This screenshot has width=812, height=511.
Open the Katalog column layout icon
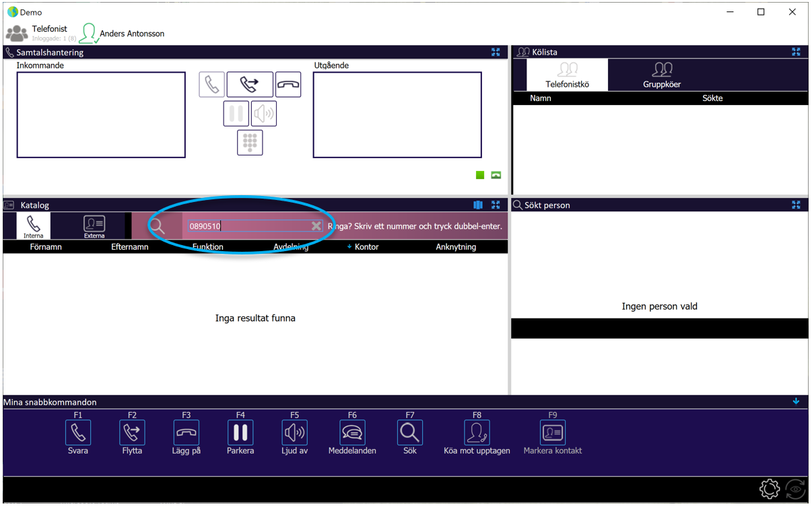click(x=478, y=205)
